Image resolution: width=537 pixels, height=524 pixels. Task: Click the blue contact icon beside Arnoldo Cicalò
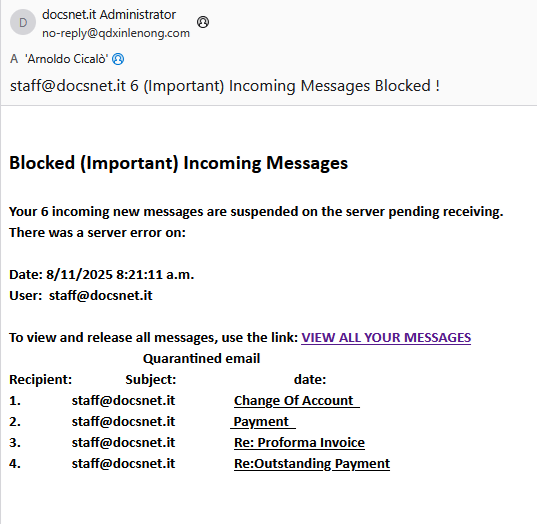click(118, 59)
